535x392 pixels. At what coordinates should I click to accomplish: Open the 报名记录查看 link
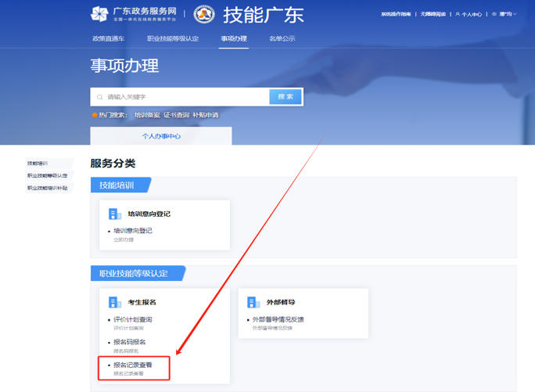pos(133,365)
